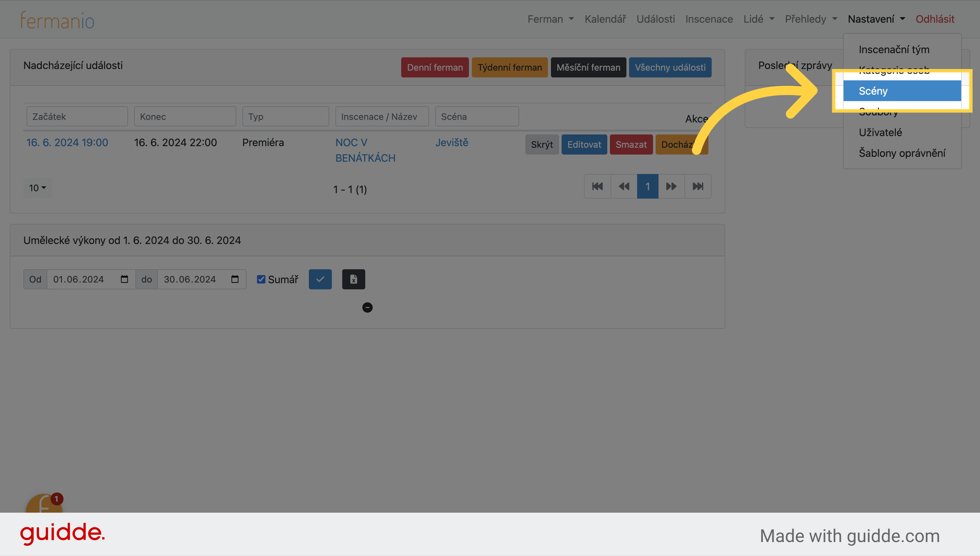
Task: Focus the Začátek filter field
Action: (x=77, y=116)
